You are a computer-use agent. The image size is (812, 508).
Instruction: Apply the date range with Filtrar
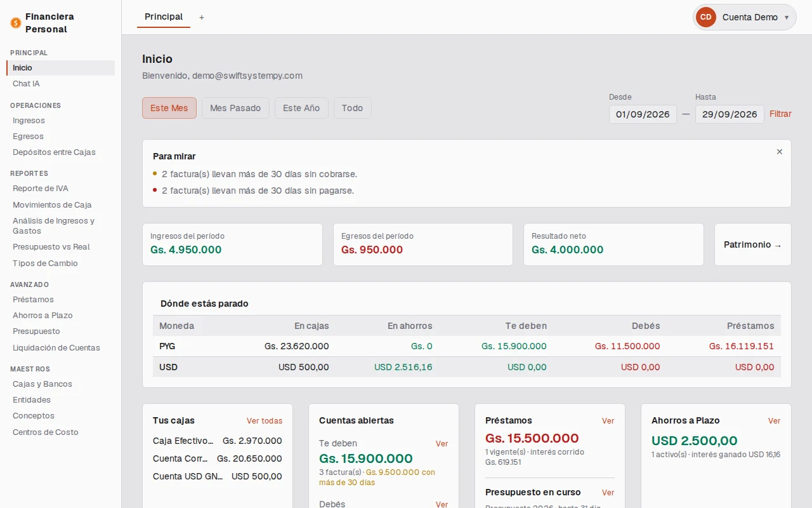point(780,114)
